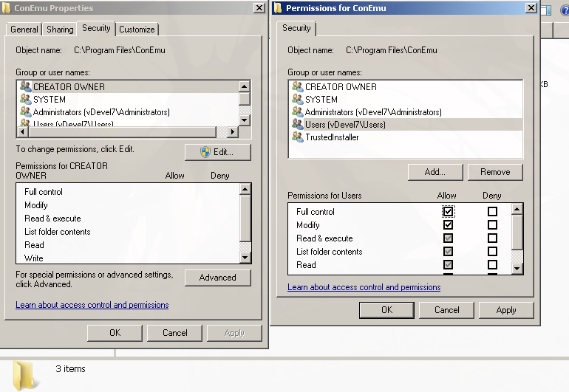Viewport: 569px width, 392px height.
Task: Click down arrow of Users permissions scrollbar
Action: [517, 269]
